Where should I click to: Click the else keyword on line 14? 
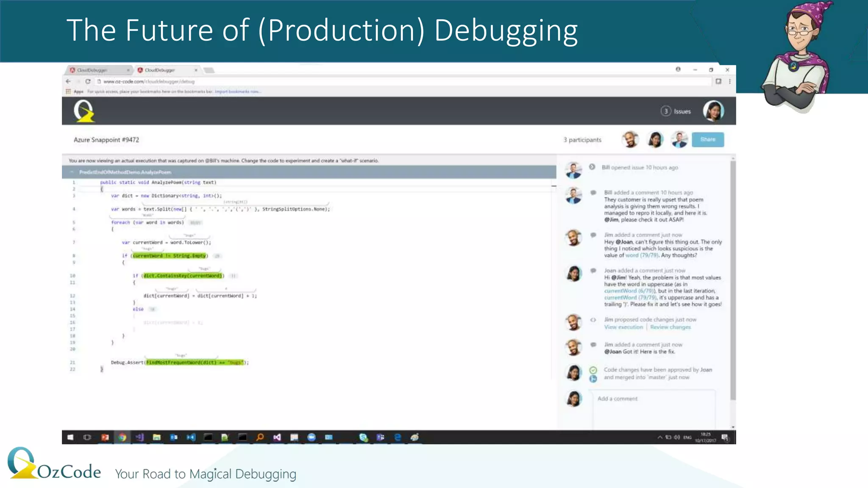(x=138, y=309)
